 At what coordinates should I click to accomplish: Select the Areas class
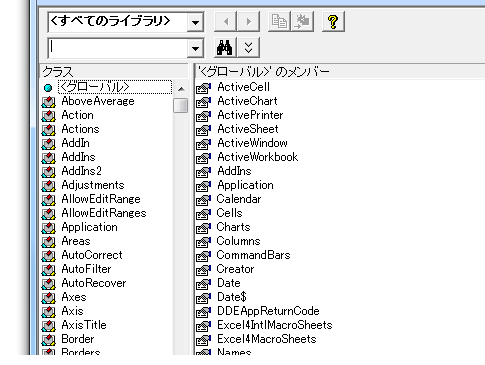76,241
